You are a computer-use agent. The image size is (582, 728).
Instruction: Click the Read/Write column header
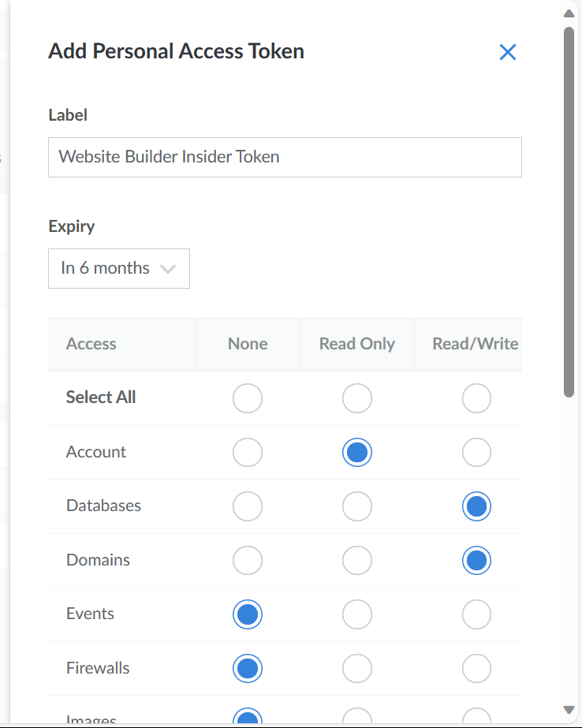pos(475,344)
